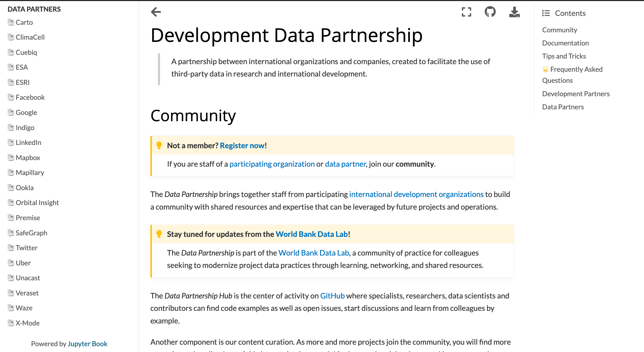Select Orbital Insight in sidebar

click(x=37, y=203)
